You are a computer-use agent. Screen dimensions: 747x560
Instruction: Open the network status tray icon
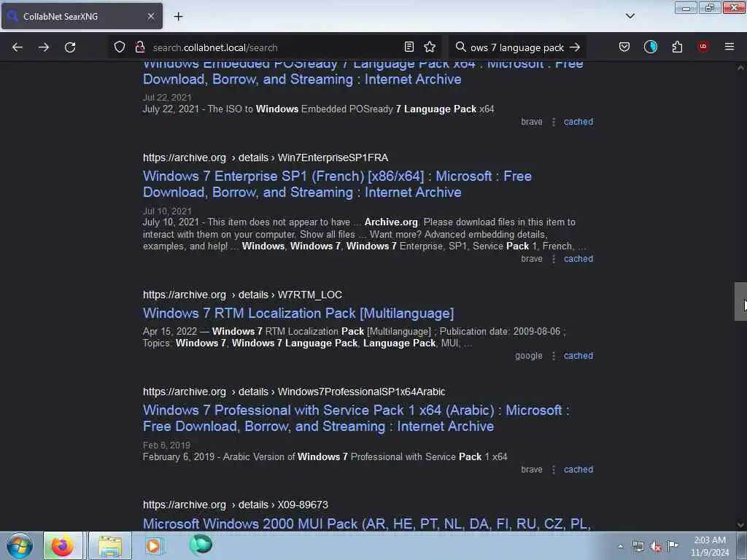[x=638, y=547]
